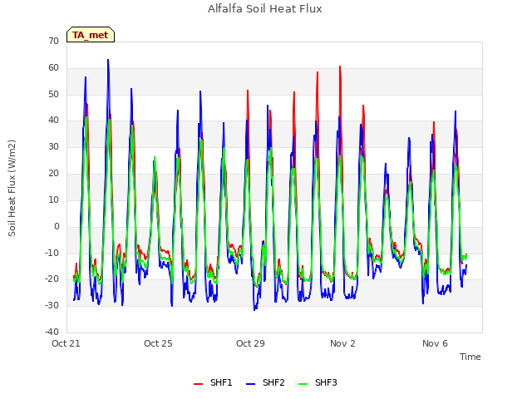Toggle the SHF2 legend entry

(x=265, y=382)
